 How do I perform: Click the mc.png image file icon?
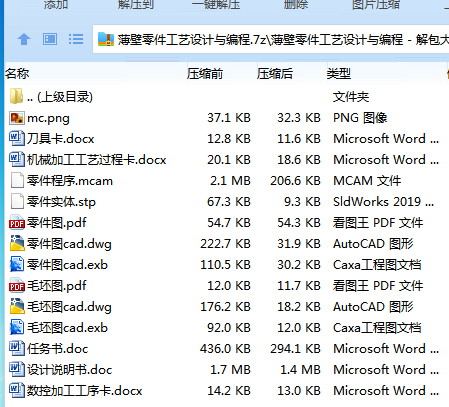[17, 118]
